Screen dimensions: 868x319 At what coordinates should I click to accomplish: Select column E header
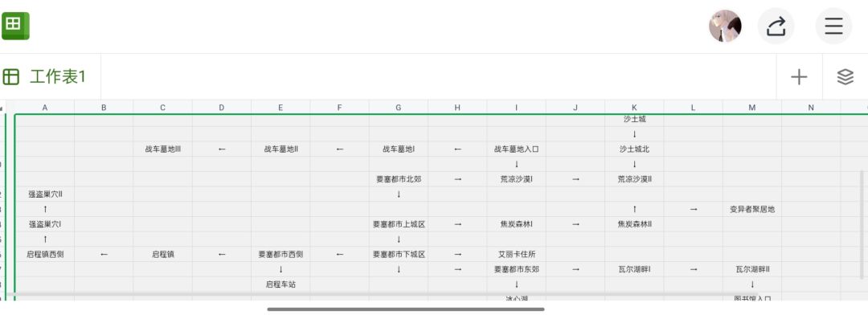click(280, 108)
